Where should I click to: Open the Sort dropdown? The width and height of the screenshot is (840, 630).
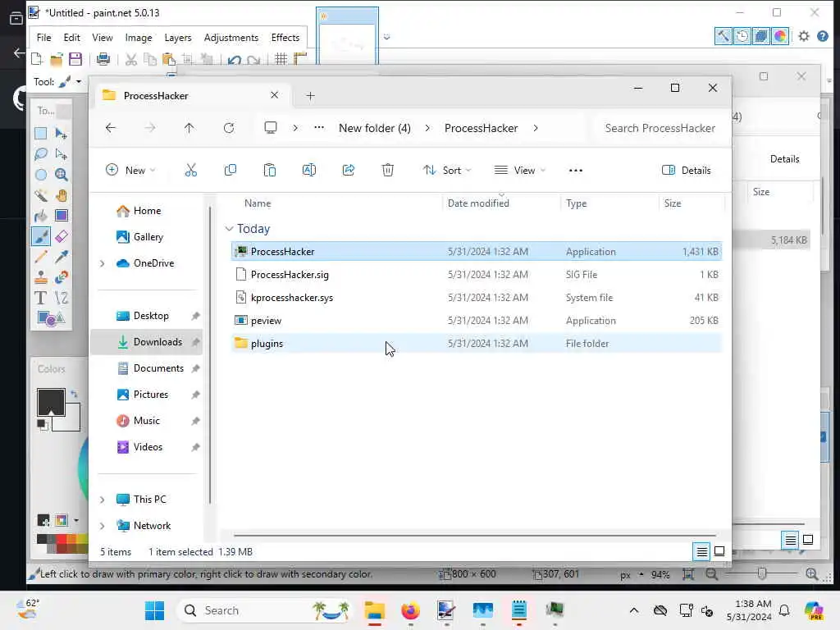(x=447, y=171)
